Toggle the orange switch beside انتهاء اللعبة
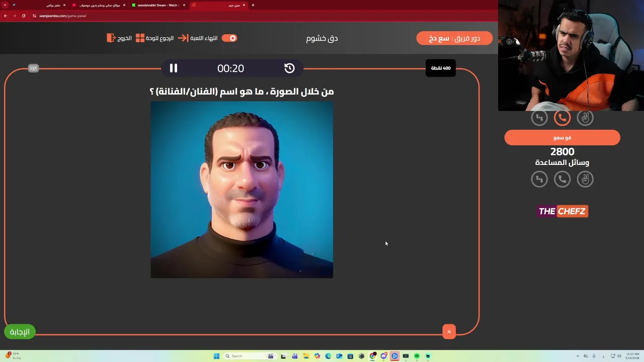Screen dimensions: 644x362 coord(229,38)
